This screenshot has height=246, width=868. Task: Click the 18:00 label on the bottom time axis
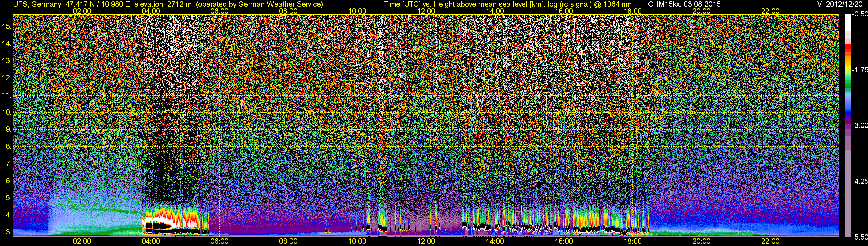click(x=633, y=241)
